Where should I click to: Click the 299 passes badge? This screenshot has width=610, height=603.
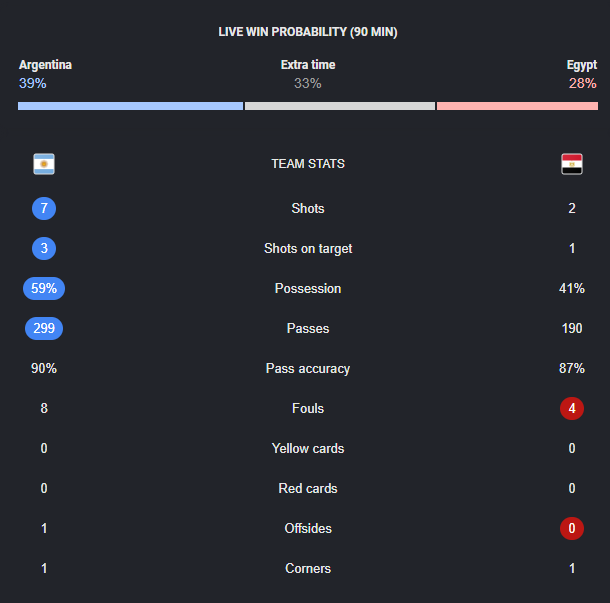(x=44, y=328)
